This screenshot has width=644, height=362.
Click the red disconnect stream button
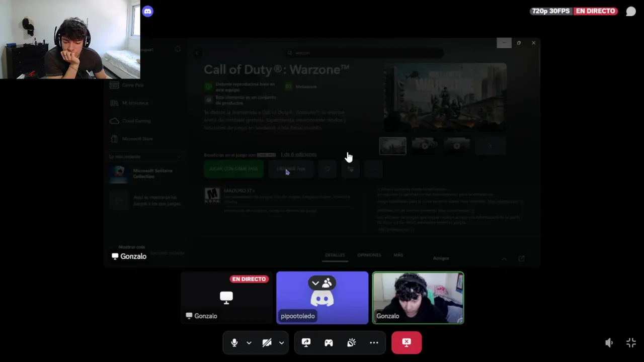[x=407, y=342]
